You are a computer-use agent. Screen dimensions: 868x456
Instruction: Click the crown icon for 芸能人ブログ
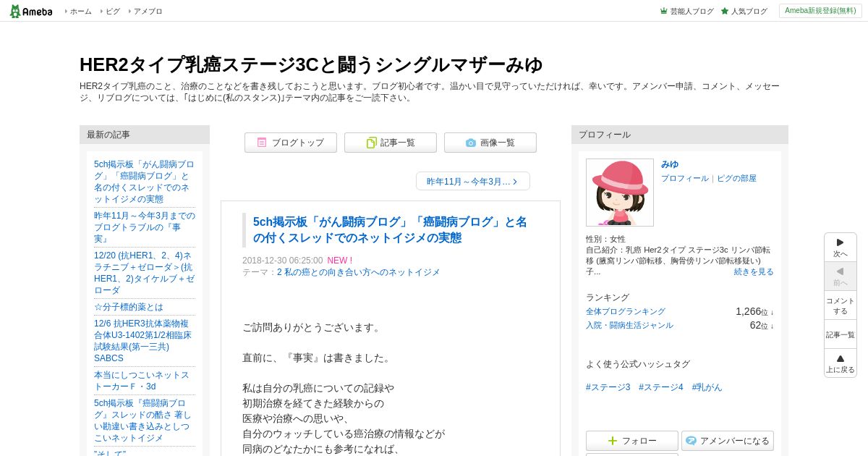(x=664, y=11)
